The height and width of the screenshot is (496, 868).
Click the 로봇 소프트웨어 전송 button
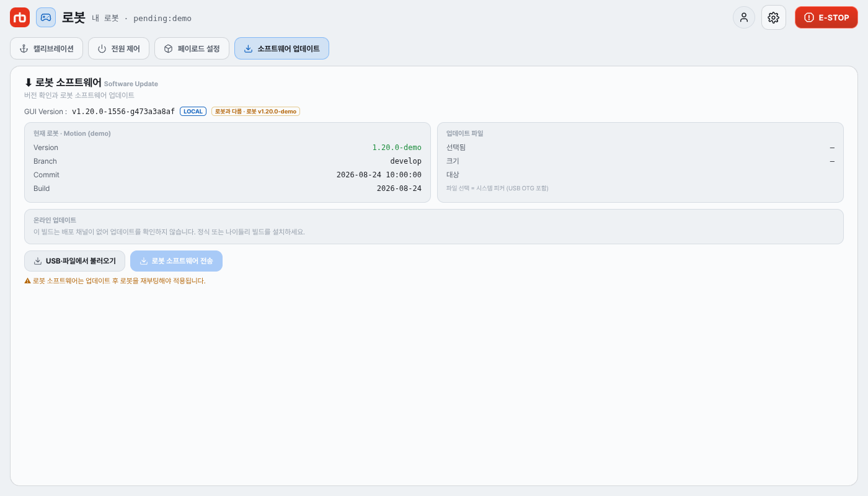click(x=176, y=261)
